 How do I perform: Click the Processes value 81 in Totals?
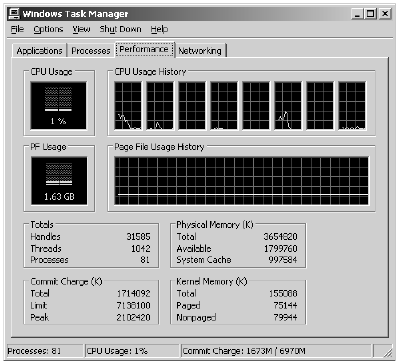pos(145,260)
